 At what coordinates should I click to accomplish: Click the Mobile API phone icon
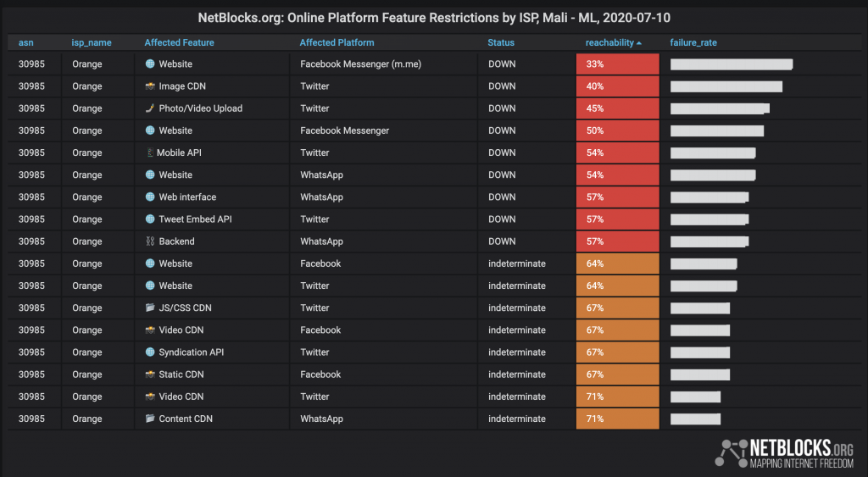(150, 153)
